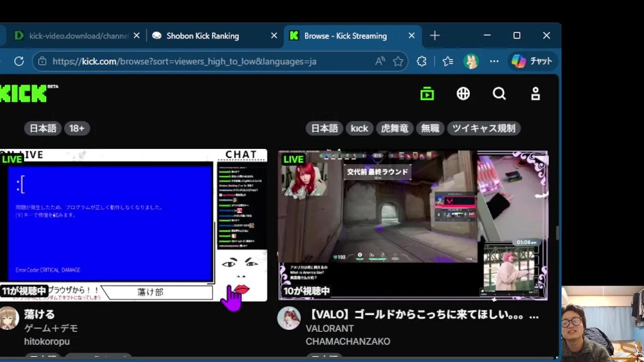Click the kick tag
The width and height of the screenshot is (644, 362).
(x=359, y=128)
